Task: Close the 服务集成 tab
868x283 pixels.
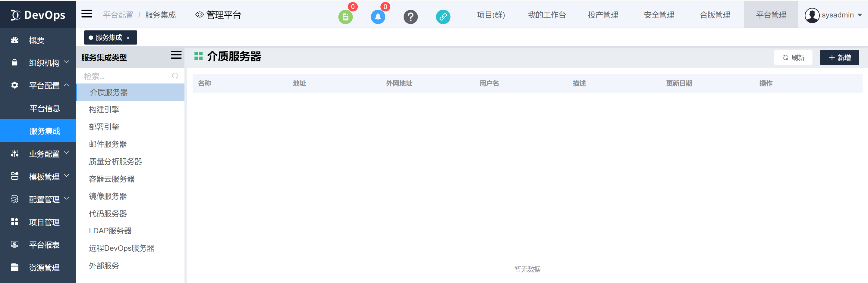Action: pos(128,38)
